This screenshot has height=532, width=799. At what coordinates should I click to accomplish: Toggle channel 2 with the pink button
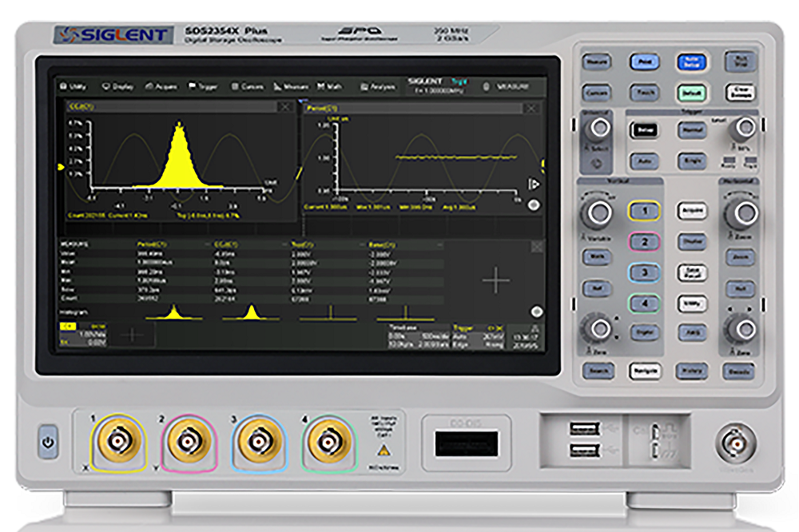(x=644, y=242)
